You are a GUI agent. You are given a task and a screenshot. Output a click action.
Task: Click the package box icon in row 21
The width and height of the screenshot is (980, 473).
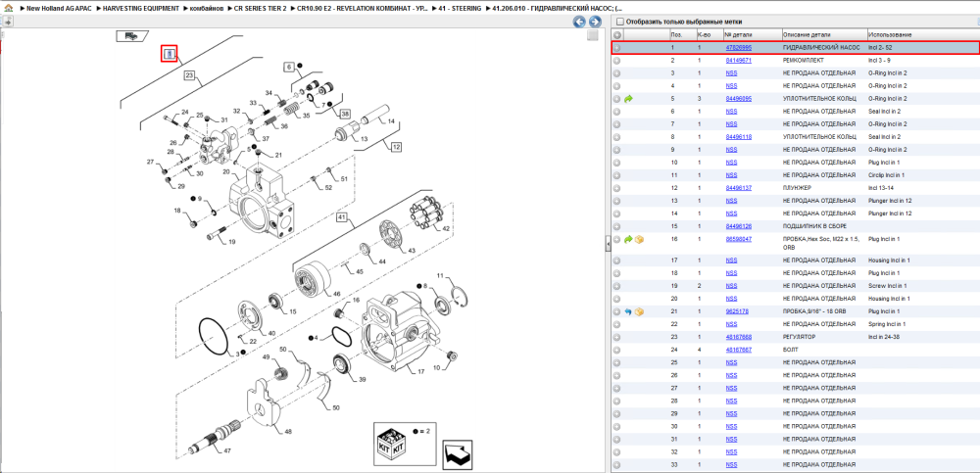pos(639,311)
